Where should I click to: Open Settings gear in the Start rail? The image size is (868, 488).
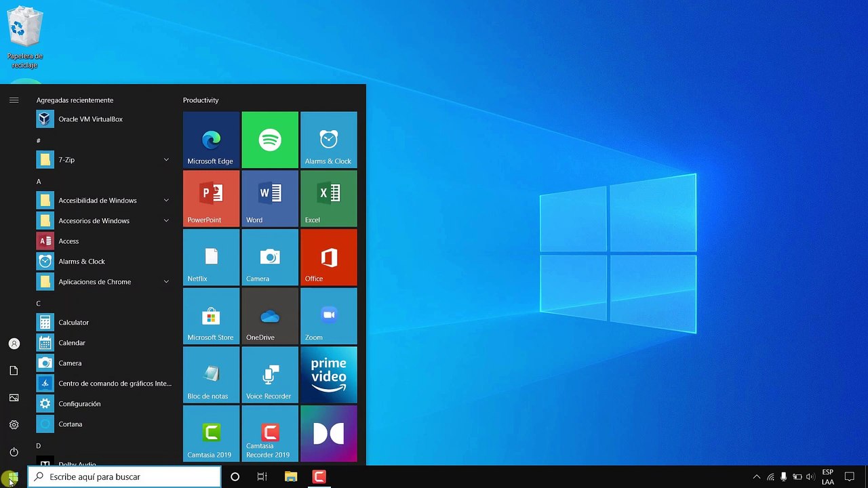point(14,425)
